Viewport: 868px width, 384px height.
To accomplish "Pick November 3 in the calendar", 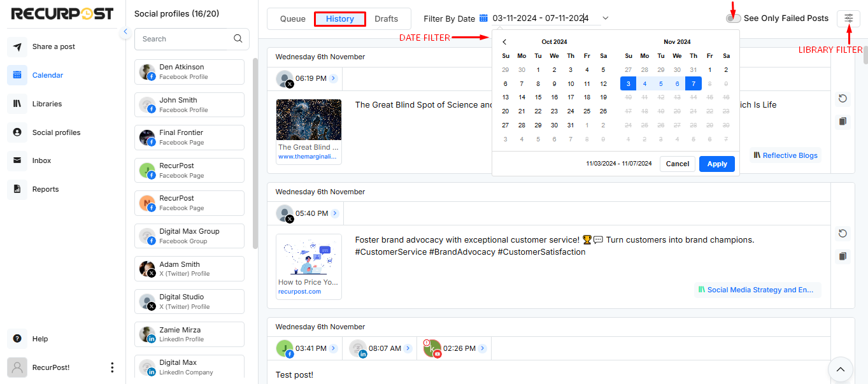I will coord(629,83).
